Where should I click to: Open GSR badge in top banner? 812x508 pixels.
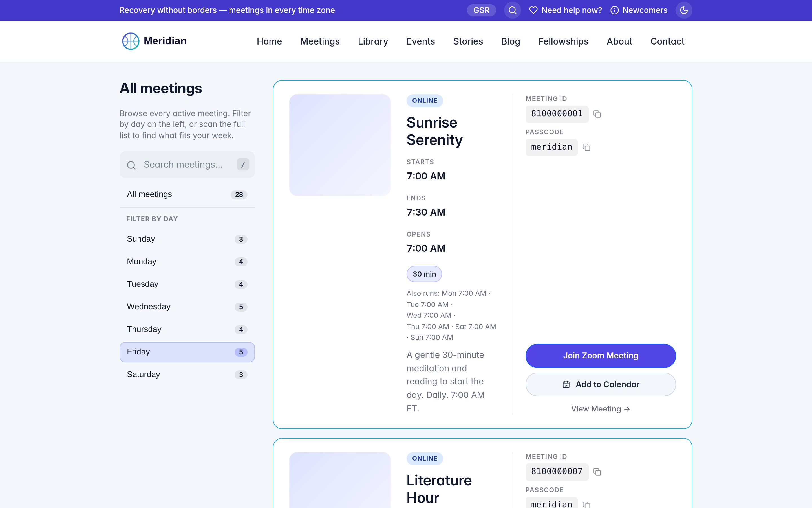[x=481, y=10]
